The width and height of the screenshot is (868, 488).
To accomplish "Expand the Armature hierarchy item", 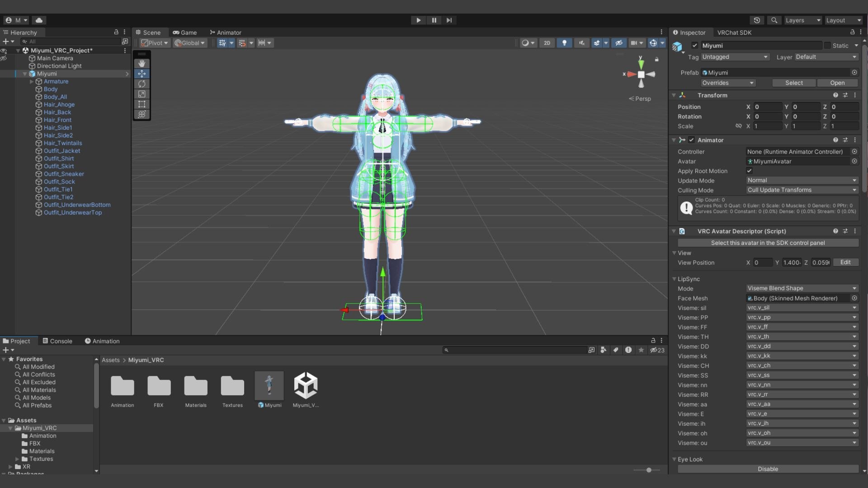I will coord(32,82).
